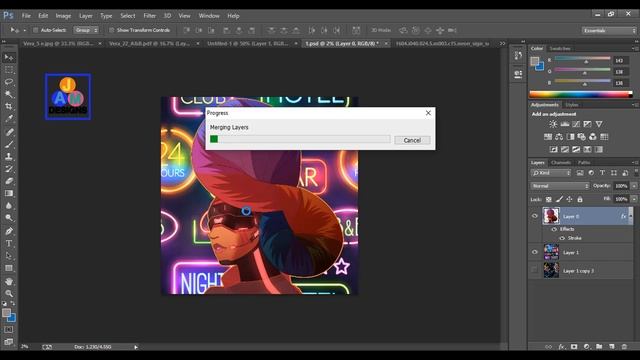Select the Move tool in the toolbox
The height and width of the screenshot is (360, 640).
point(9,58)
